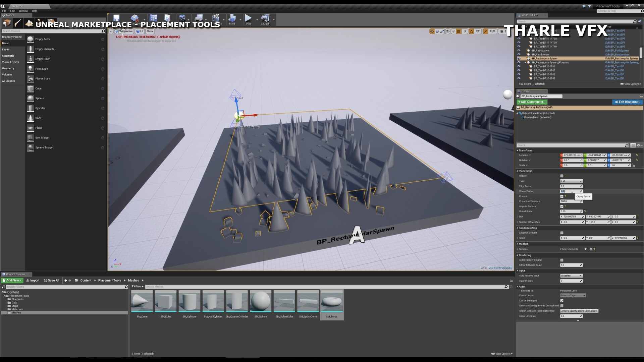This screenshot has height=362, width=644.
Task: Switch to the Content Browser tab
Action: point(15,274)
